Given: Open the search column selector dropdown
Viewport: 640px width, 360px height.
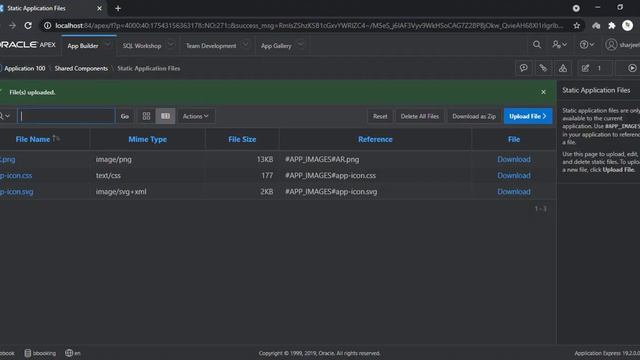Looking at the screenshot, I should pyautogui.click(x=5, y=116).
